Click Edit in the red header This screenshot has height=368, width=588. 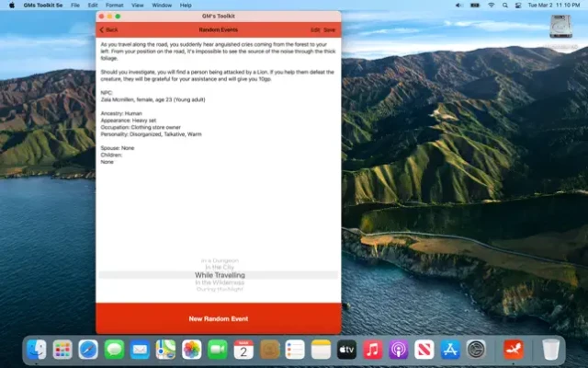click(315, 29)
